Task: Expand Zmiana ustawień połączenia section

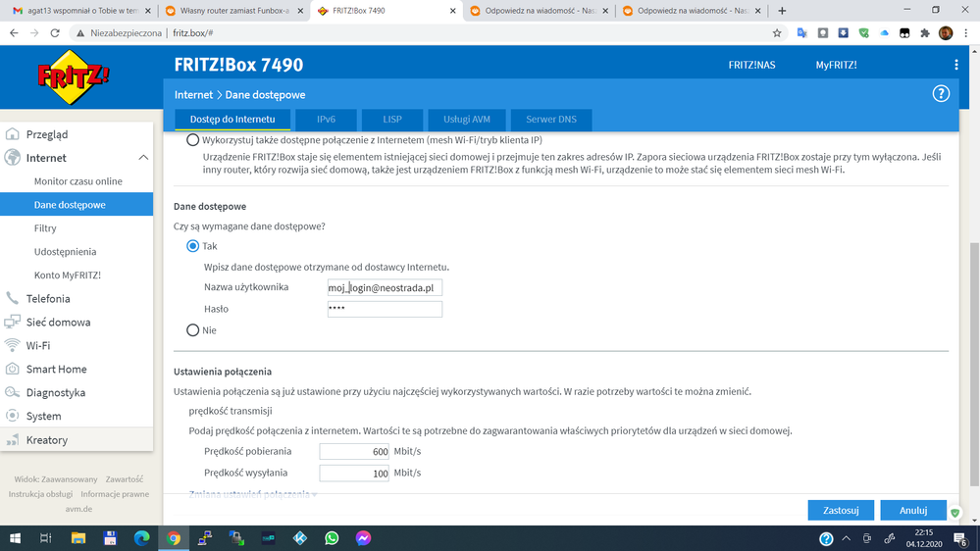Action: [x=253, y=494]
